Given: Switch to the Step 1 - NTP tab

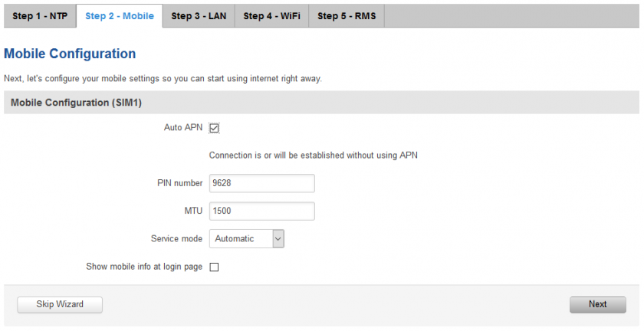Looking at the screenshot, I should [x=40, y=16].
